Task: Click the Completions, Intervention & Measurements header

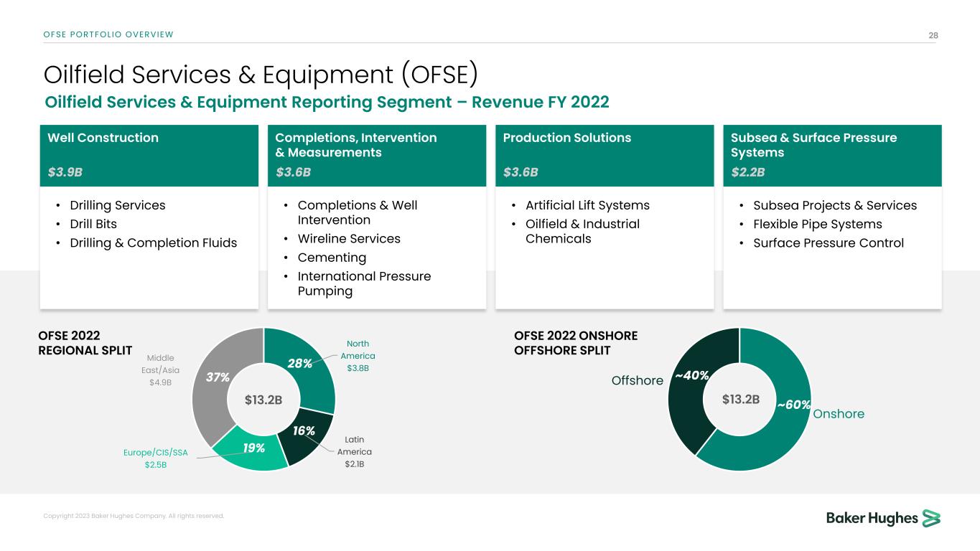Action: click(376, 155)
